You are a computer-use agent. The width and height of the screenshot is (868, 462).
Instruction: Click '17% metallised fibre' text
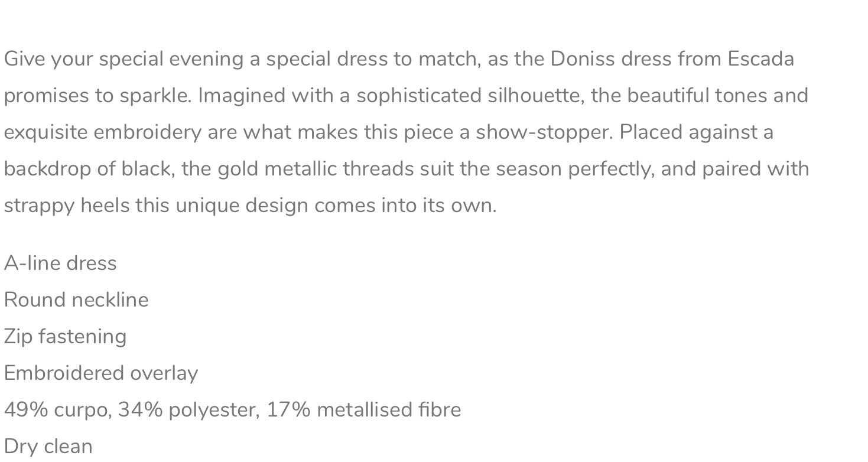(363, 410)
